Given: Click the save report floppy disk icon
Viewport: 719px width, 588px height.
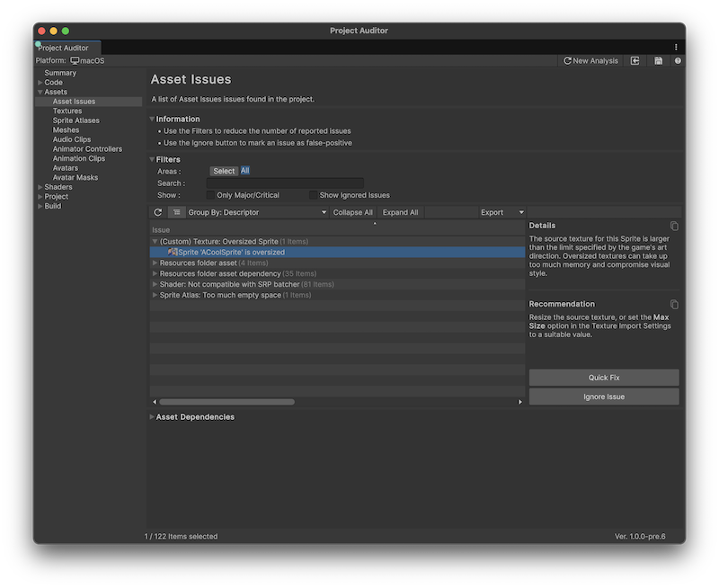Looking at the screenshot, I should pyautogui.click(x=659, y=61).
